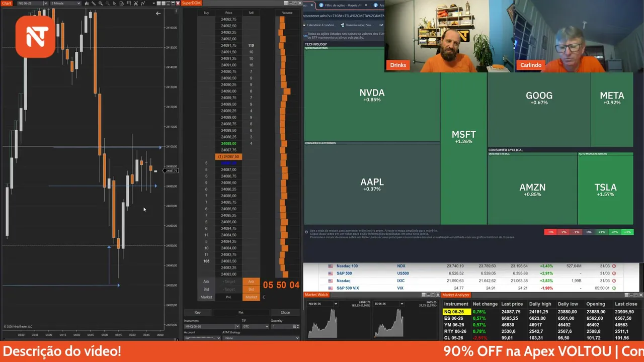Click the orange sell Ask button
Screen dimensions: 644x362
[x=251, y=282]
